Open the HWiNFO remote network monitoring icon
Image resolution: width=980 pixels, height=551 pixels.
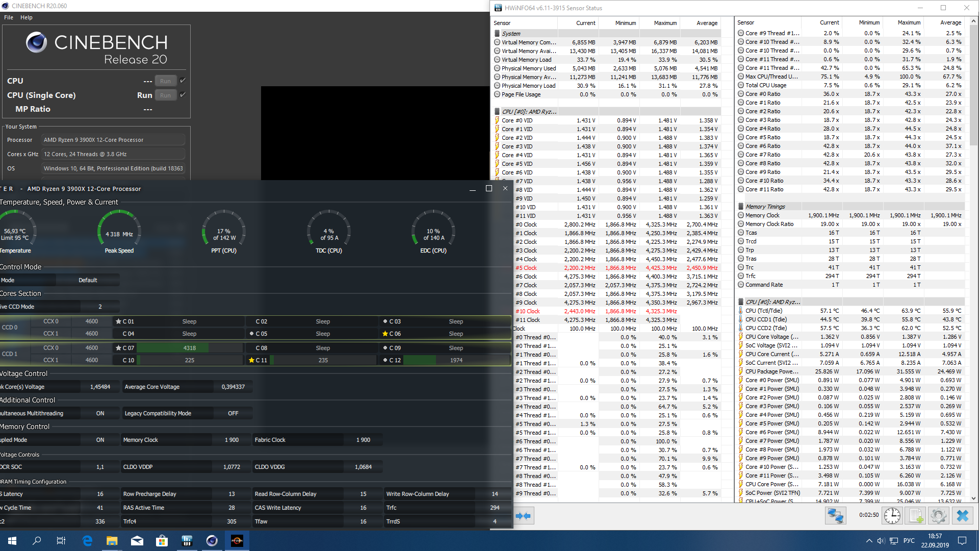point(835,516)
